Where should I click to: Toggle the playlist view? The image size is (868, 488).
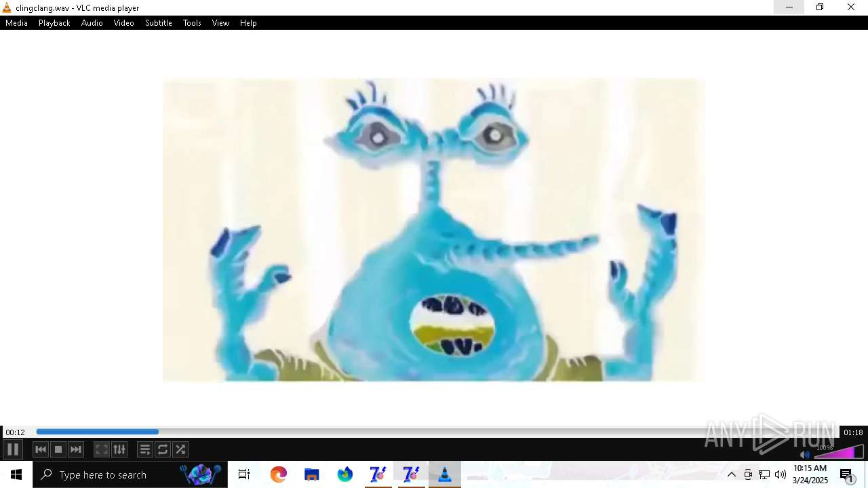(x=145, y=449)
